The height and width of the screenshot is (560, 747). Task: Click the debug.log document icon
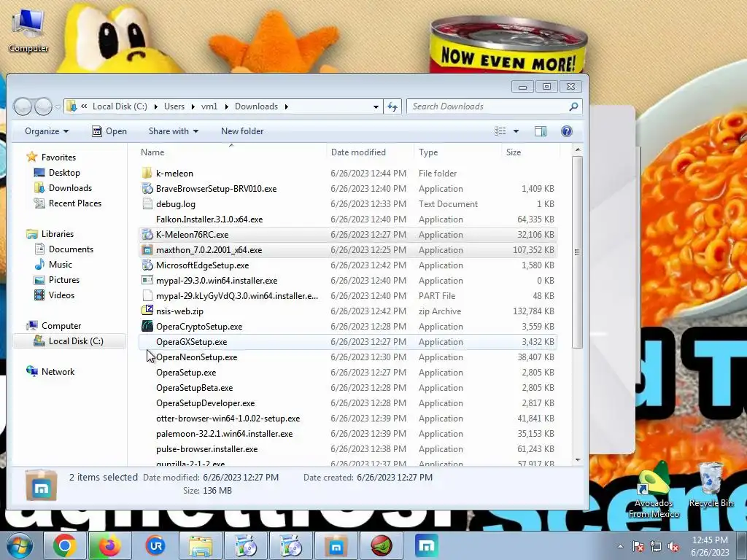tap(147, 204)
